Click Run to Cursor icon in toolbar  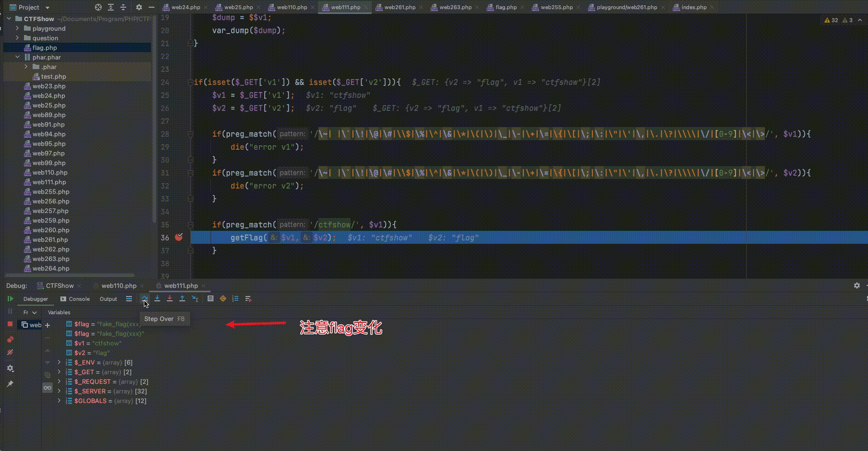194,298
